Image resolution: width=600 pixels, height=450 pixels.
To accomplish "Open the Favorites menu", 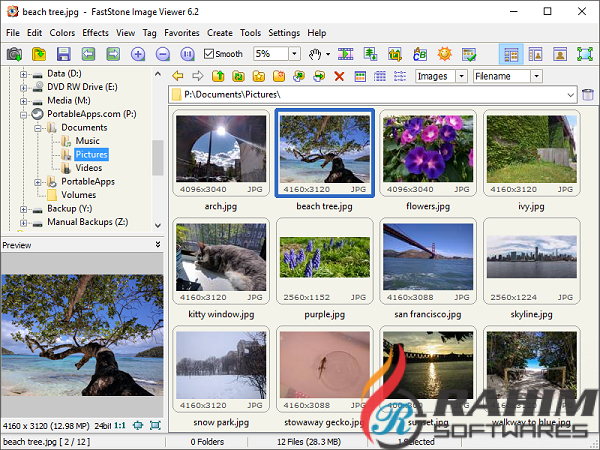I will click(x=182, y=33).
